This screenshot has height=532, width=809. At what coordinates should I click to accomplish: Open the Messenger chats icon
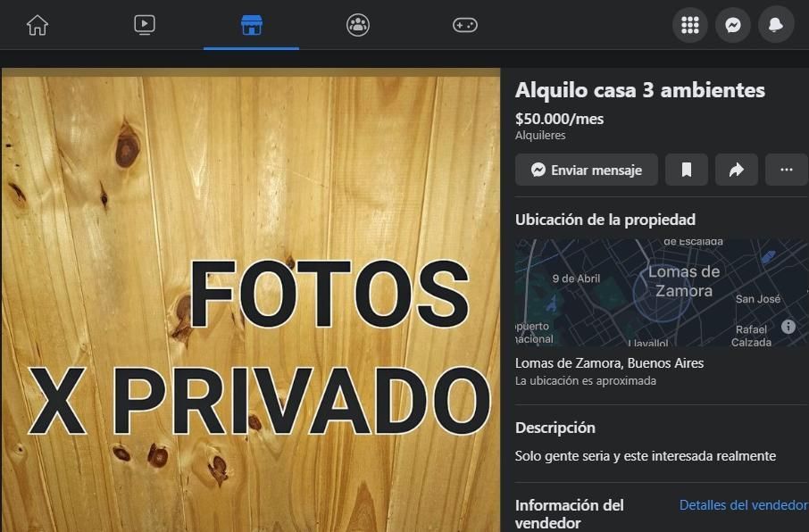(x=733, y=25)
